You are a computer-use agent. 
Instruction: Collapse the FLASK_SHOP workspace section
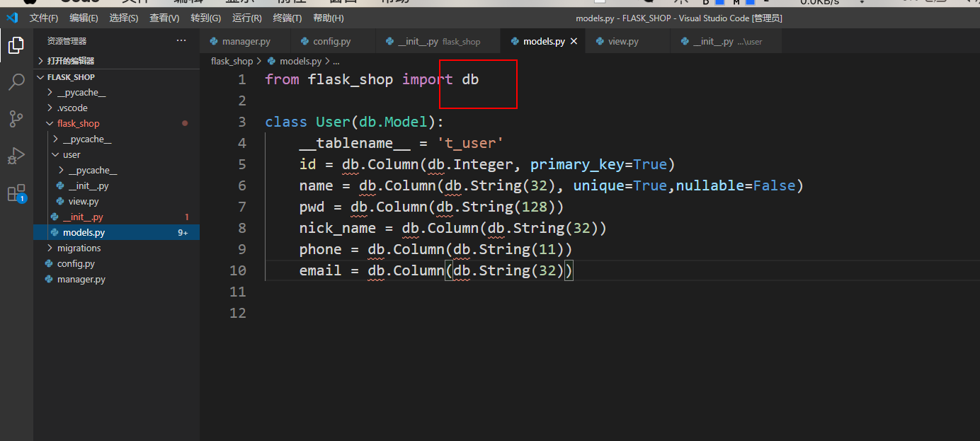[116, 76]
